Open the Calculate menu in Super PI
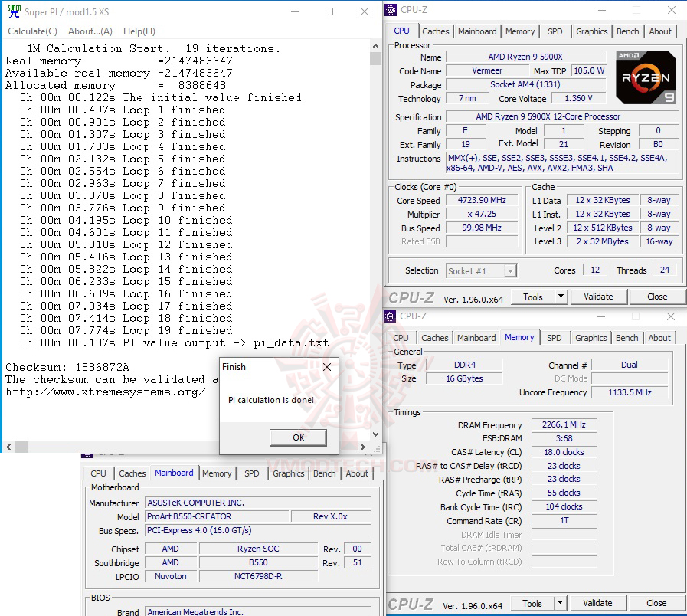The width and height of the screenshot is (687, 616). [33, 31]
